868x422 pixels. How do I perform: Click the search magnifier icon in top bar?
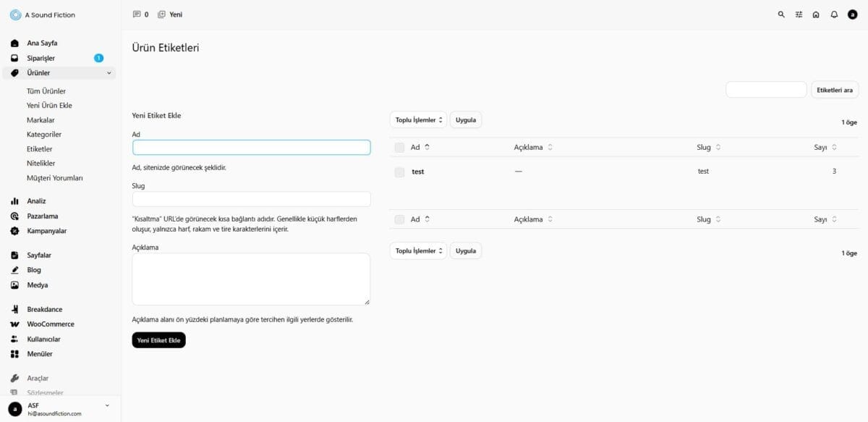pos(781,14)
